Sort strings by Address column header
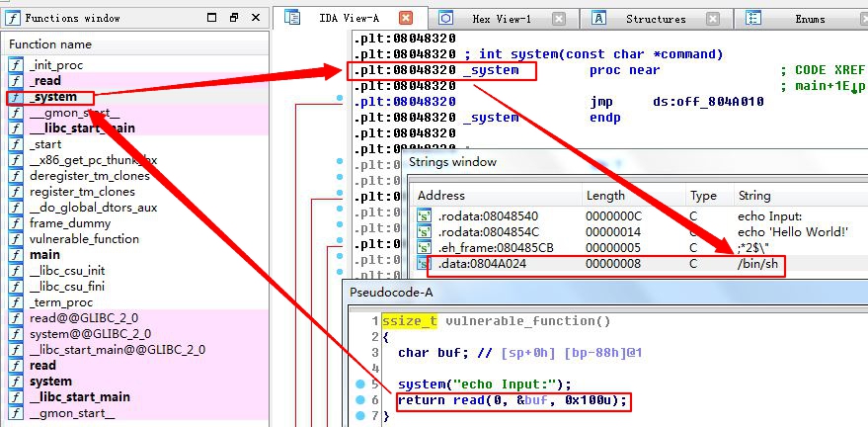Screen dimensions: 868x427 [441, 196]
